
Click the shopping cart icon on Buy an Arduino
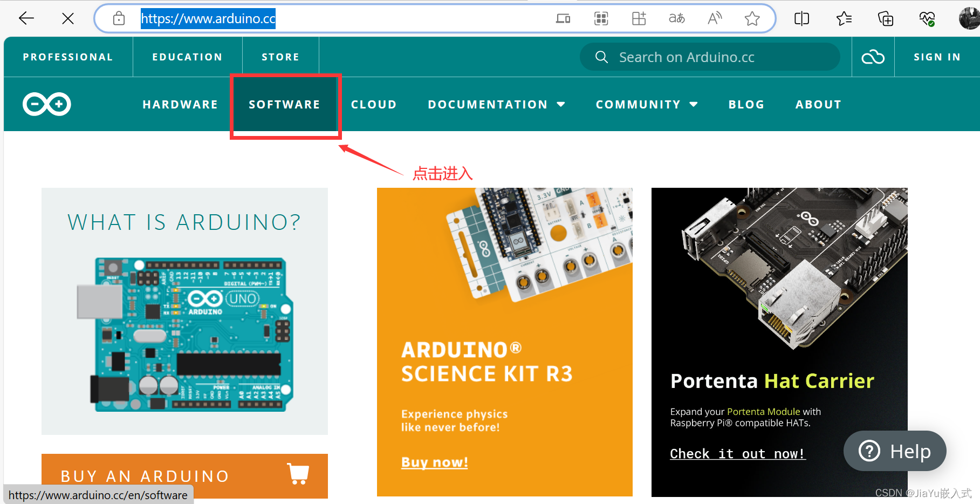pyautogui.click(x=298, y=474)
